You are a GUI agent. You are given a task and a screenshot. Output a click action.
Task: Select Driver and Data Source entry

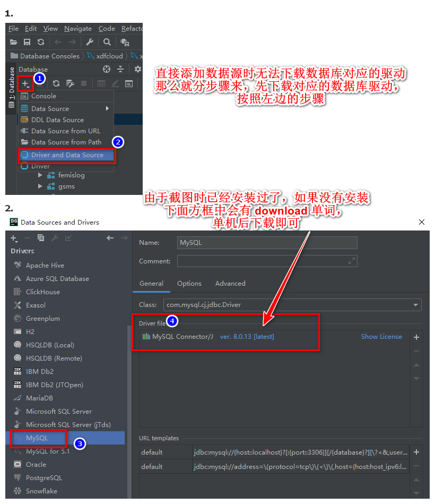coord(67,155)
